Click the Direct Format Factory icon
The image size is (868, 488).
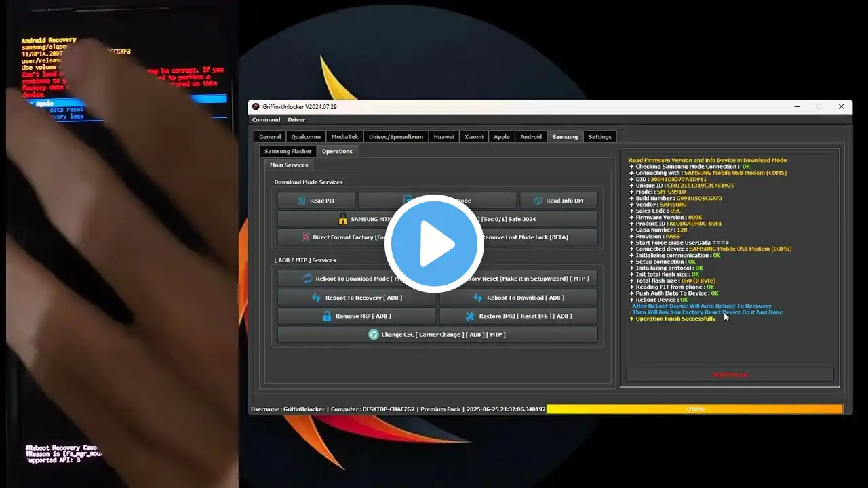point(306,237)
